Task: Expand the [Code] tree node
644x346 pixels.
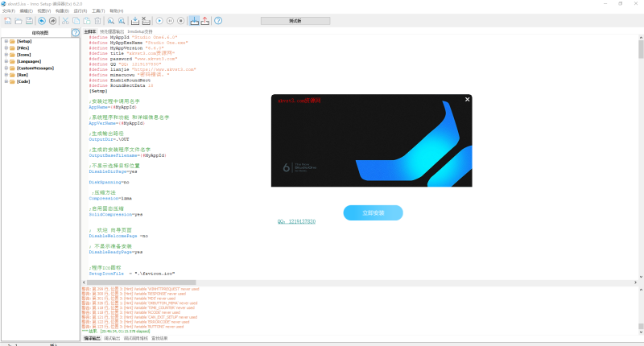Action: pyautogui.click(x=6, y=81)
